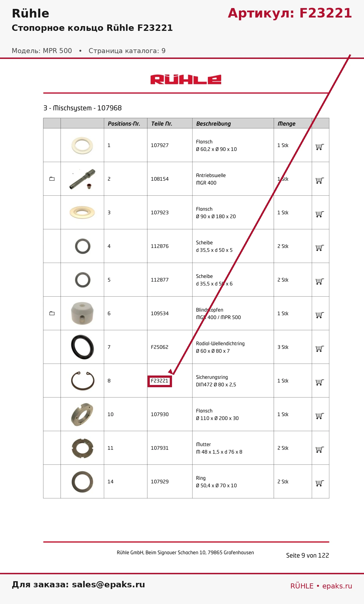Viewport: 364px width, 604px height.
Task: Add Flansch 107927 to shopping cart
Action: (x=320, y=147)
